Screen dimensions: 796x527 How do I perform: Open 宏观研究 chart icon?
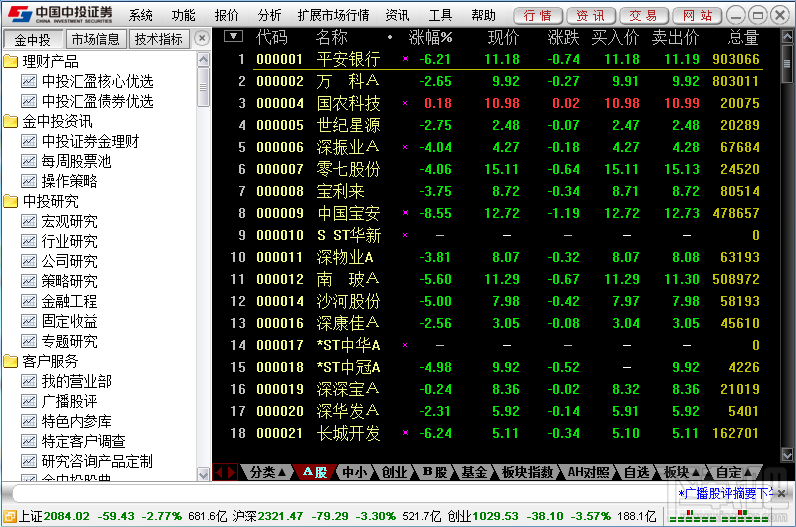[29, 221]
